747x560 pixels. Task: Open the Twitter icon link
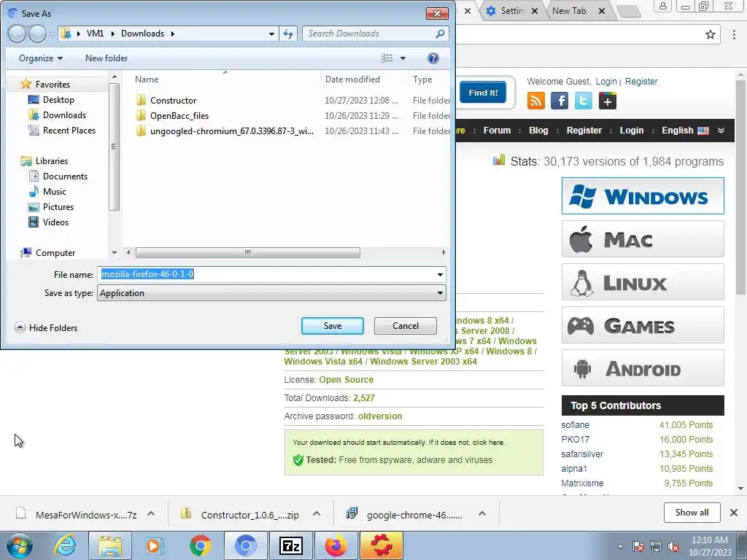[584, 101]
